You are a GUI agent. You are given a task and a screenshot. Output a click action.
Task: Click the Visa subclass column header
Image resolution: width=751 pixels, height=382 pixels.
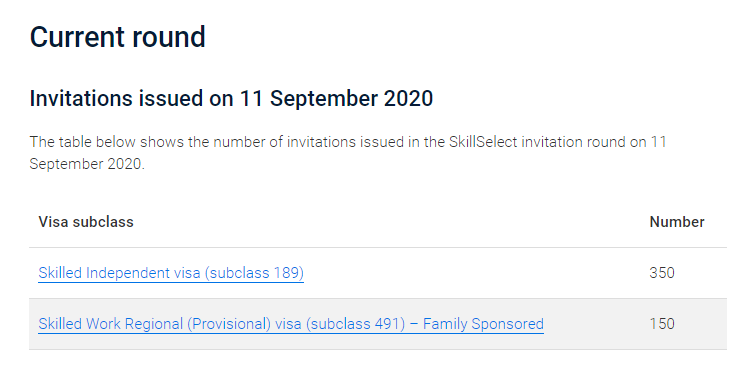86,222
